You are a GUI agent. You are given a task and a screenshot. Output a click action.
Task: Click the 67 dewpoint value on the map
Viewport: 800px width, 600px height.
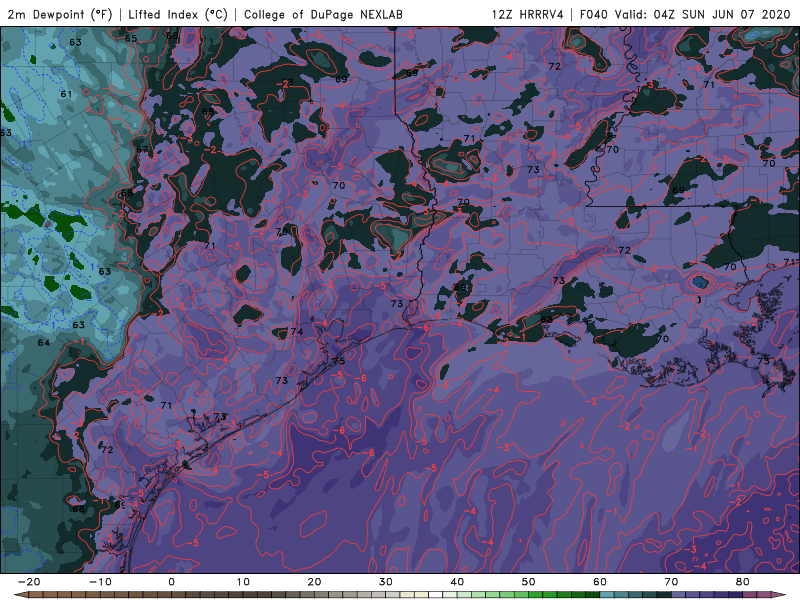142,149
